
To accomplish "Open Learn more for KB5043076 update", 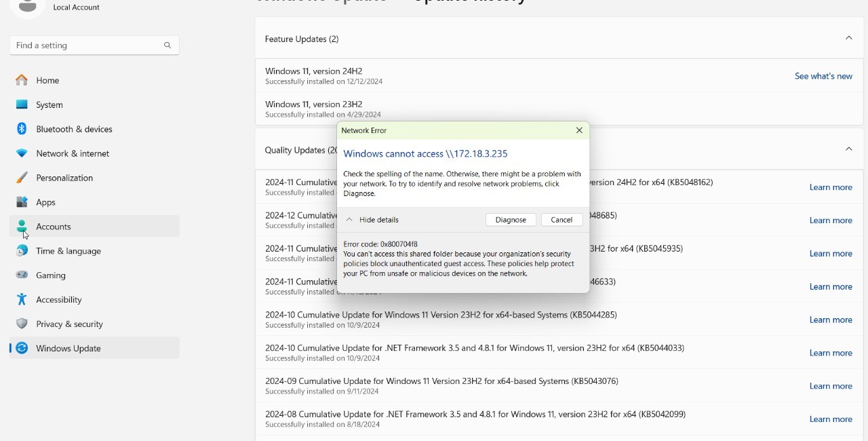I will tap(831, 386).
